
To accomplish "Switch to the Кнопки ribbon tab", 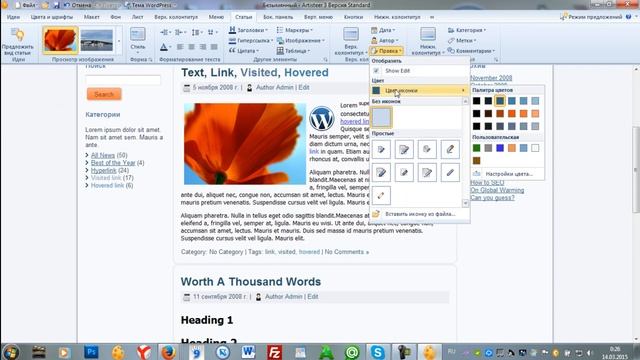I will coord(353,17).
